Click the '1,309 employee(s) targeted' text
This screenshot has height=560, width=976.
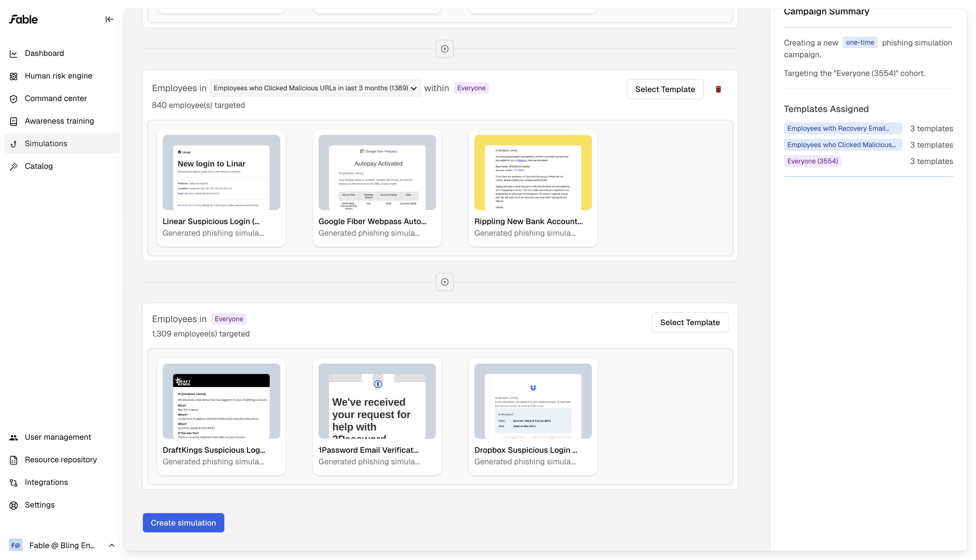(x=201, y=334)
